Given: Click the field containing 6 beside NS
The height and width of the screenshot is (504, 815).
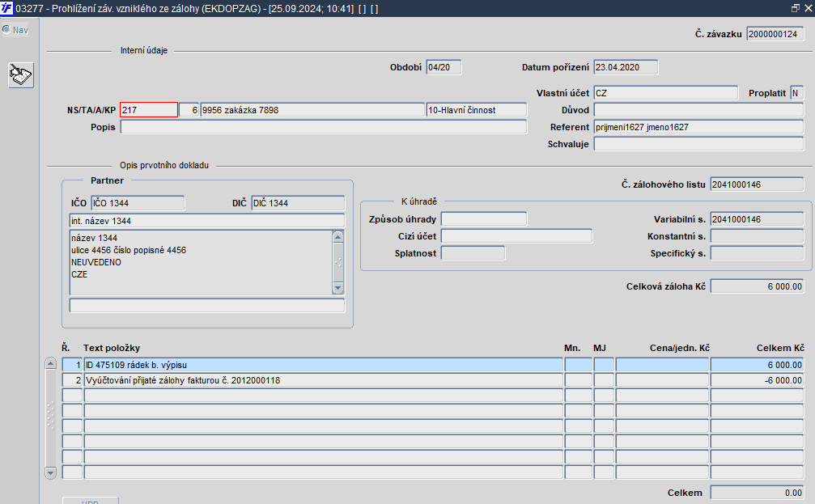Looking at the screenshot, I should pyautogui.click(x=189, y=110).
